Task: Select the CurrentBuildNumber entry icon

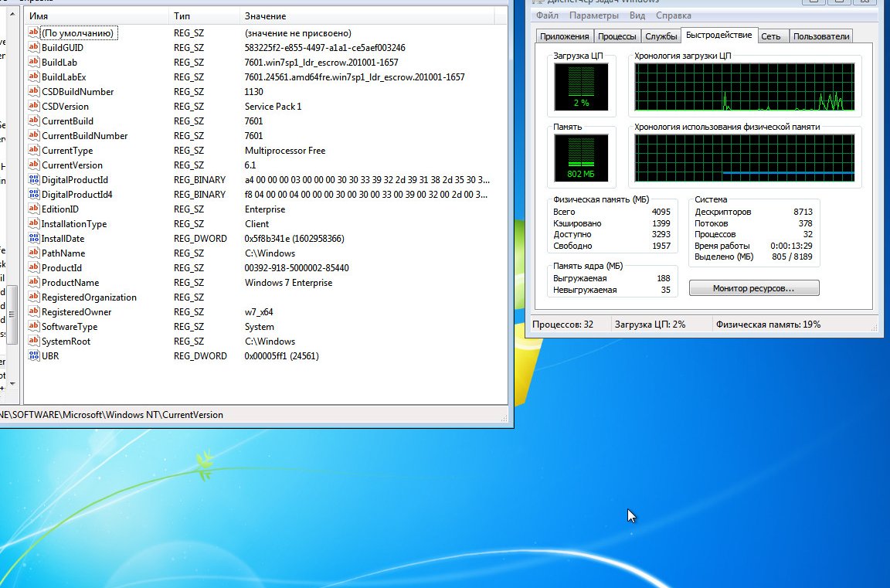Action: click(33, 136)
